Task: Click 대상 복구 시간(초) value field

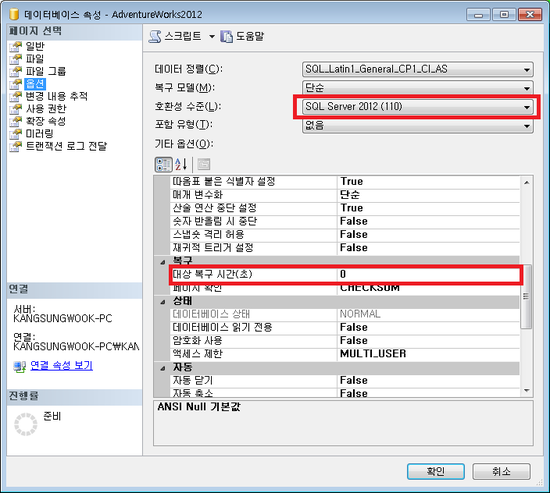Action: tap(428, 274)
